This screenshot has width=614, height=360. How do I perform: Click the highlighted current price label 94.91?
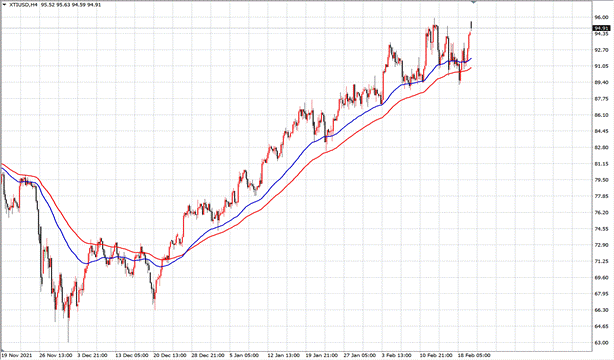point(601,28)
